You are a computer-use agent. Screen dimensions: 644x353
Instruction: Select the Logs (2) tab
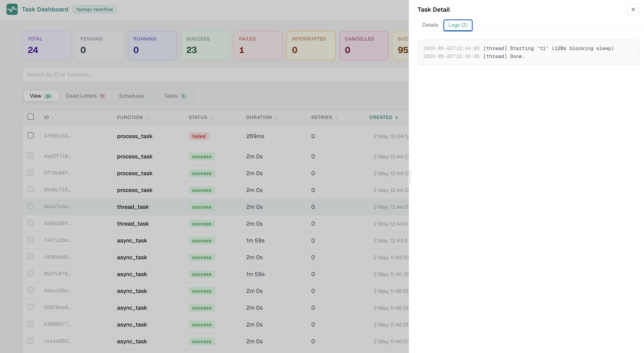pos(458,25)
